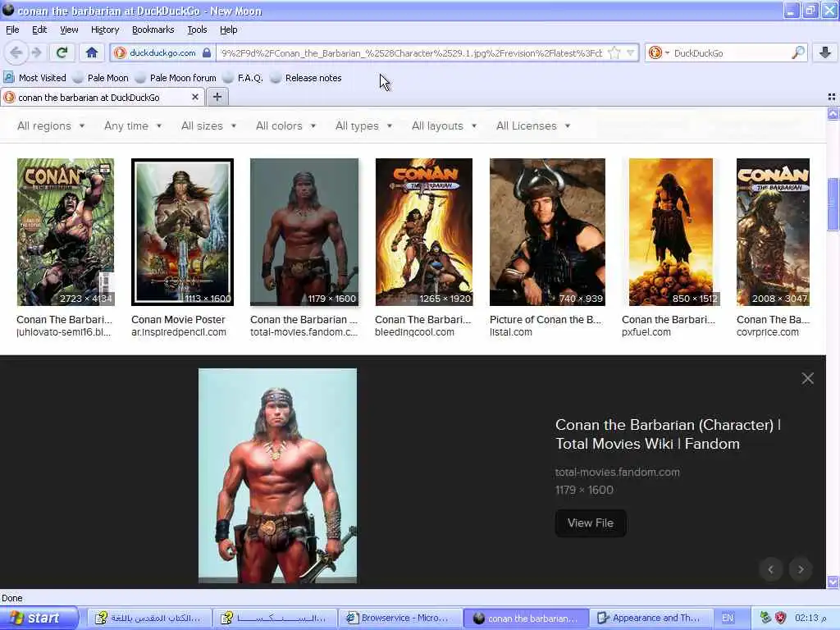
Task: Open the Windows Start button
Action: [x=39, y=618]
